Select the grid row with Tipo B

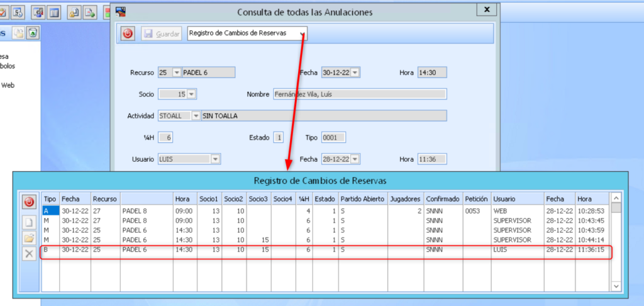tap(327, 250)
